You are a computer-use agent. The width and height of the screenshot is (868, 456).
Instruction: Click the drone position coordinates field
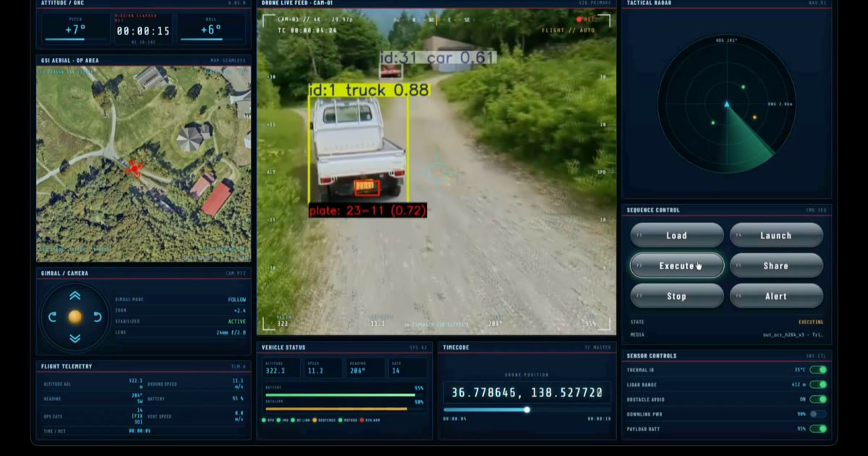tap(527, 392)
